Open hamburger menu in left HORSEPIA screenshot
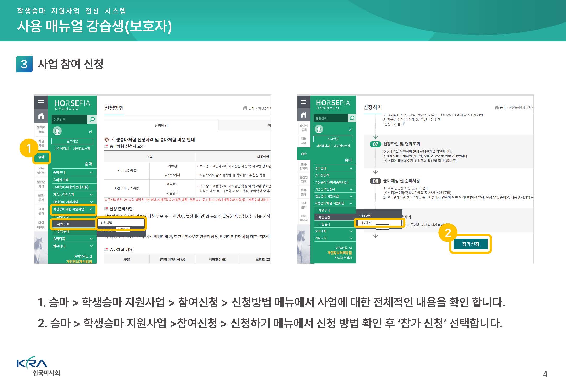This screenshot has width=566, height=392. pos(41,102)
